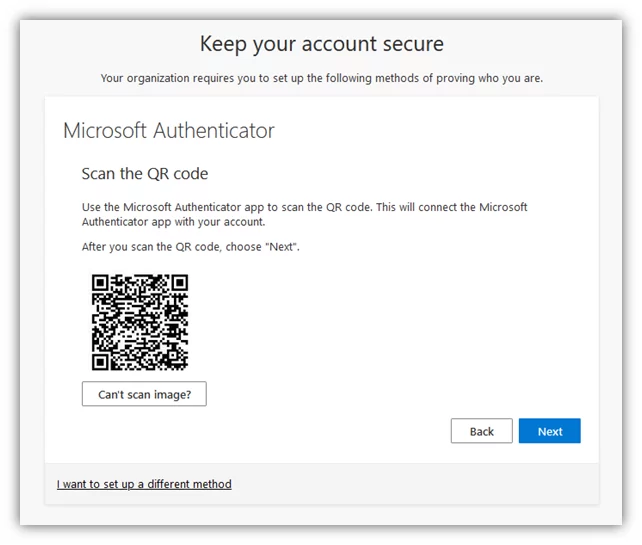Go back with the Back button

point(482,431)
